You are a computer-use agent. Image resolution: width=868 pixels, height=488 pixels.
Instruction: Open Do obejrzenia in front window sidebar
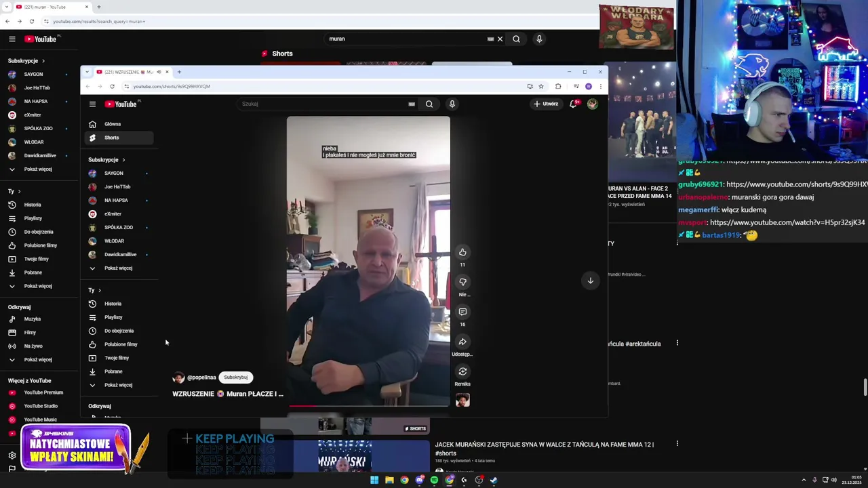[x=119, y=331]
